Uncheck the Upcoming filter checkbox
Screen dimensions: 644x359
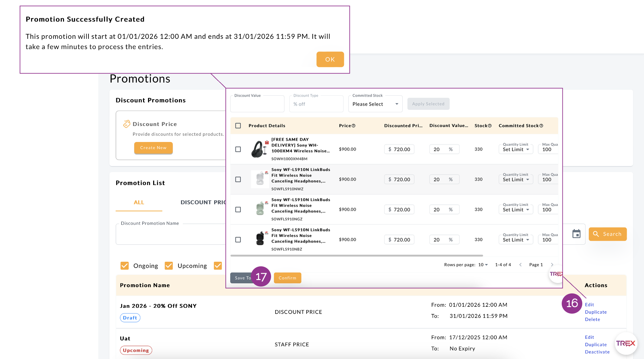point(169,266)
